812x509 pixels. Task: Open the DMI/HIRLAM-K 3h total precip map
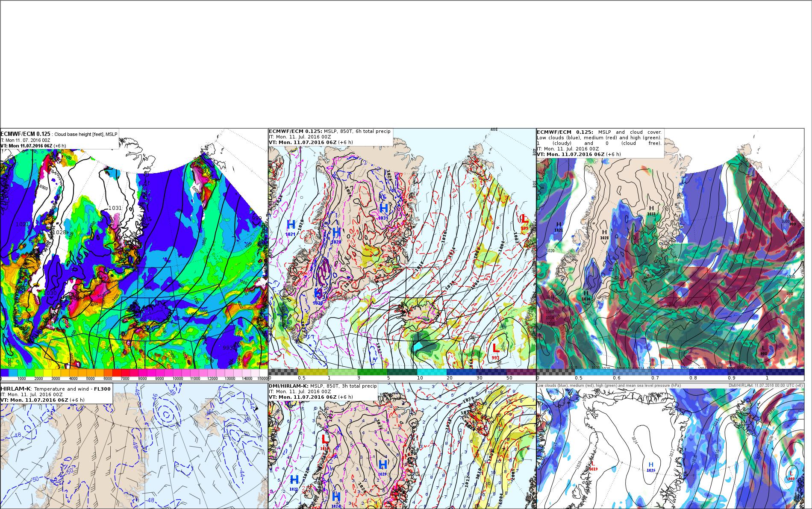(x=402, y=446)
